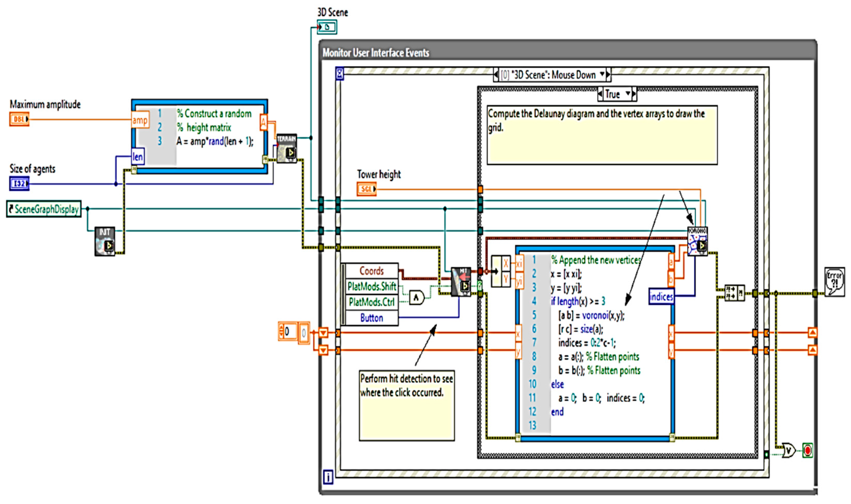851x504 pixels.
Task: Click the loop iteration terminal i
Action: 328,477
